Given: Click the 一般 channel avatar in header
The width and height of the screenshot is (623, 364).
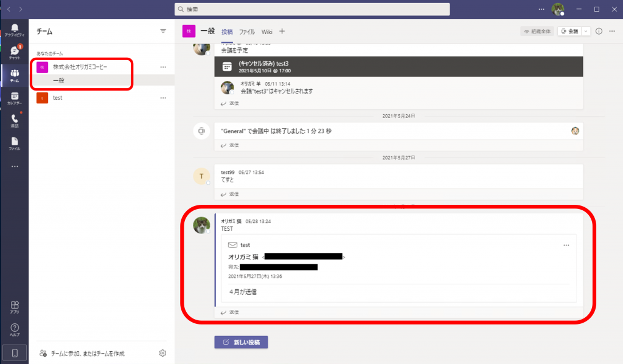Looking at the screenshot, I should click(x=189, y=31).
